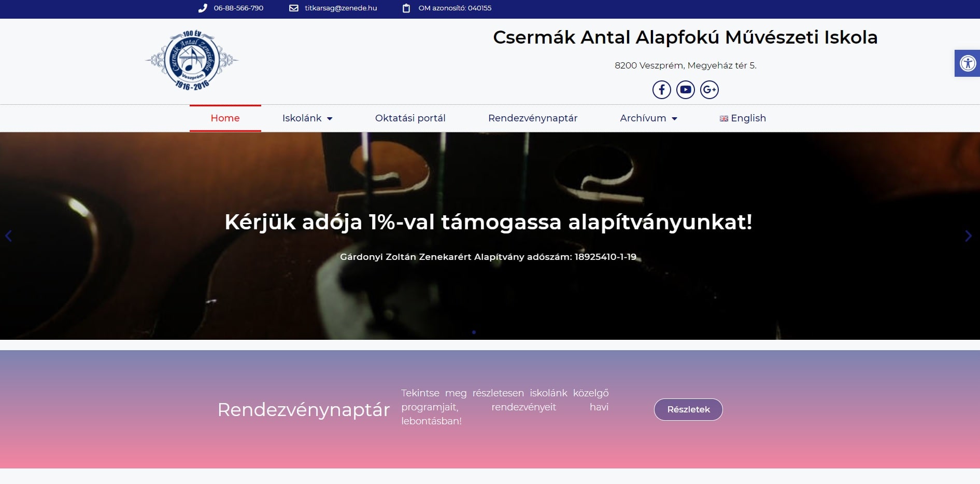Open the school's Facebook page icon
The height and width of the screenshot is (484, 980).
click(661, 90)
